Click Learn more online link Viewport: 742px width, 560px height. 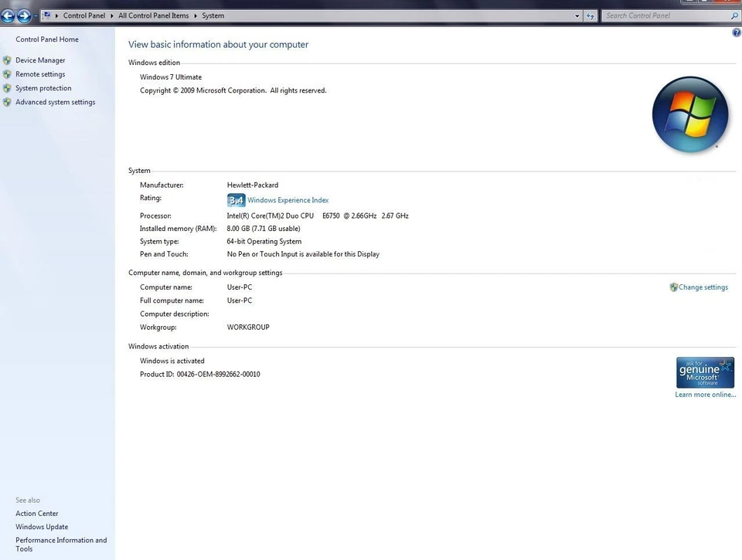[706, 395]
